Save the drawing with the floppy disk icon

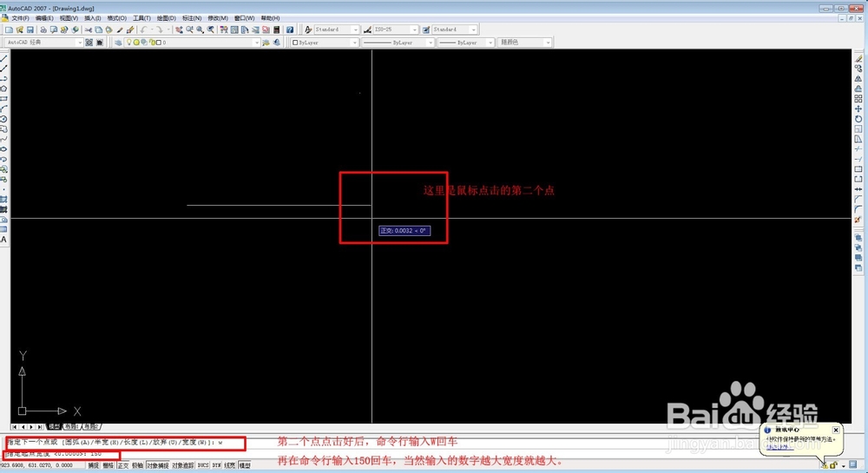(30, 30)
